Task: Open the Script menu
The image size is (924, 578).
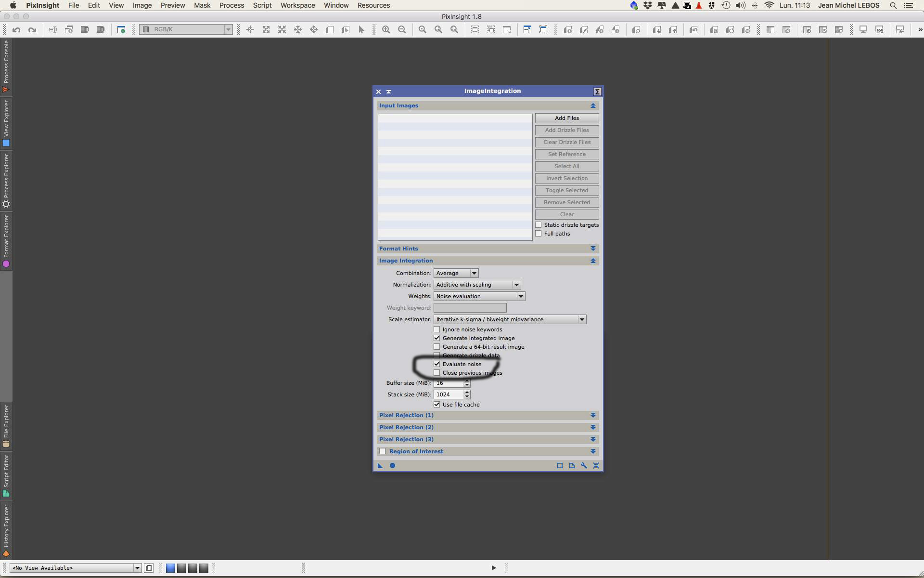Action: (262, 5)
